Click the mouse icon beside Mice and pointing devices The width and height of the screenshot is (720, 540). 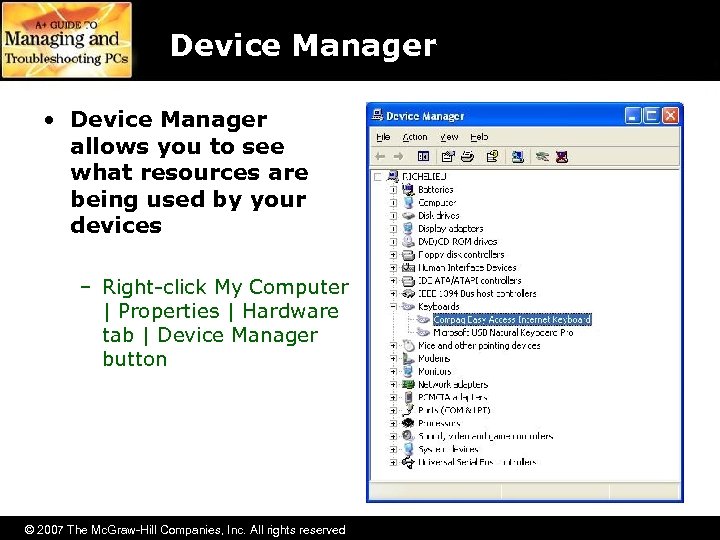[408, 345]
